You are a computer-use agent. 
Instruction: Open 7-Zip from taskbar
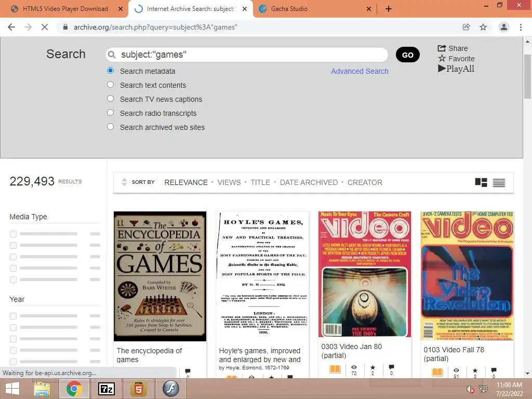(106, 389)
